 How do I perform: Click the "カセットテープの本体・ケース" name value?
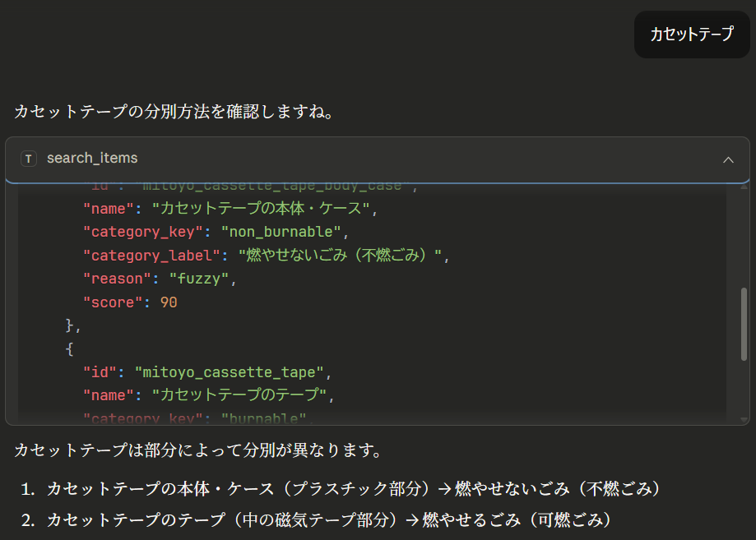pyautogui.click(x=261, y=209)
